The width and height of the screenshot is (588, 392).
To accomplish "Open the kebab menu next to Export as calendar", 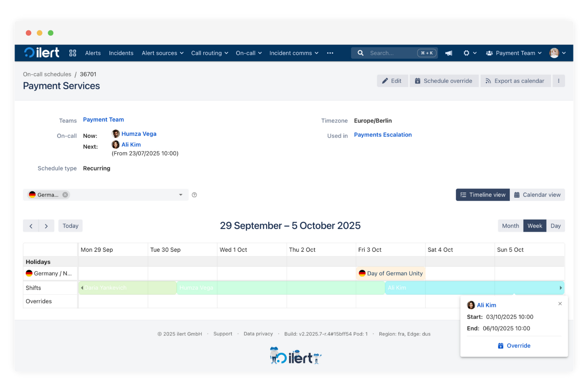I will click(559, 81).
